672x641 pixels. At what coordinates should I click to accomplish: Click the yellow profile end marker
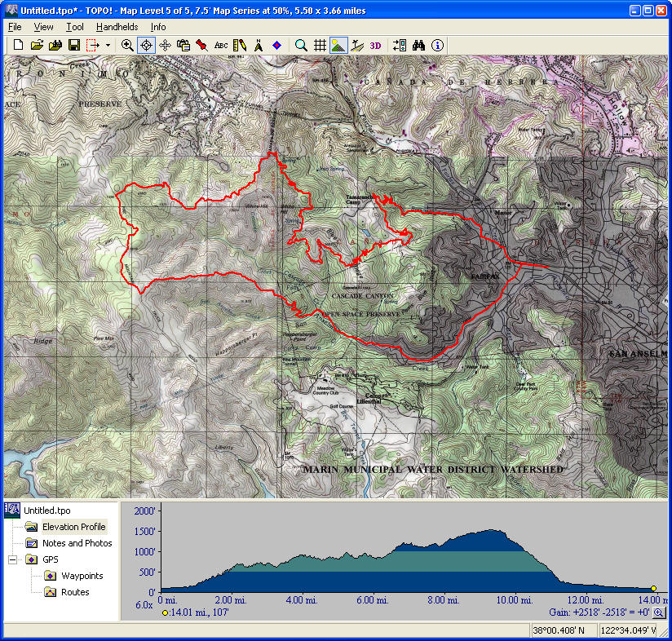(x=653, y=588)
